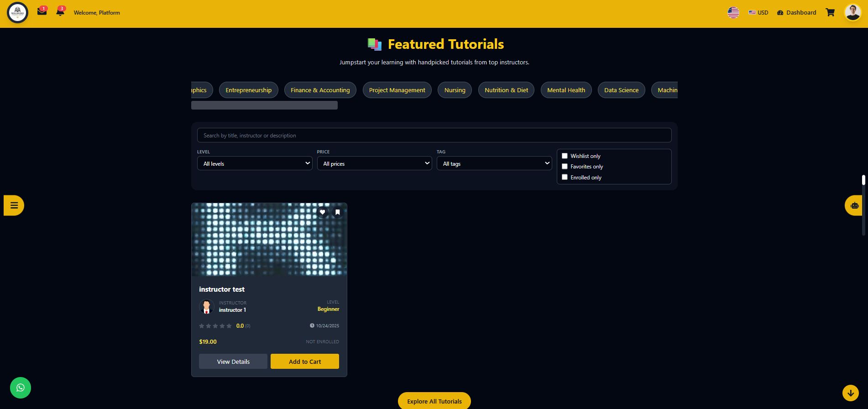Viewport: 868px width, 409px height.
Task: Click the instructor test tutorial title
Action: click(x=222, y=289)
